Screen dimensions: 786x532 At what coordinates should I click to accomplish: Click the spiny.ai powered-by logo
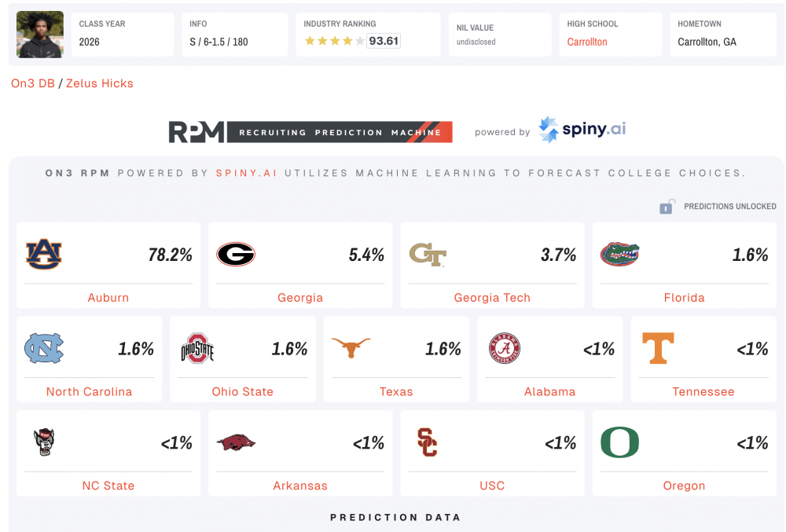(x=582, y=130)
